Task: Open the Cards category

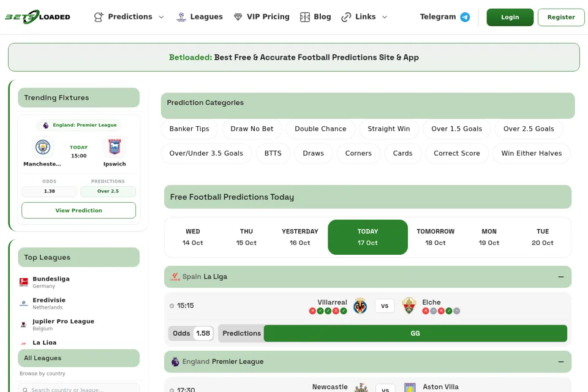Action: 403,153
